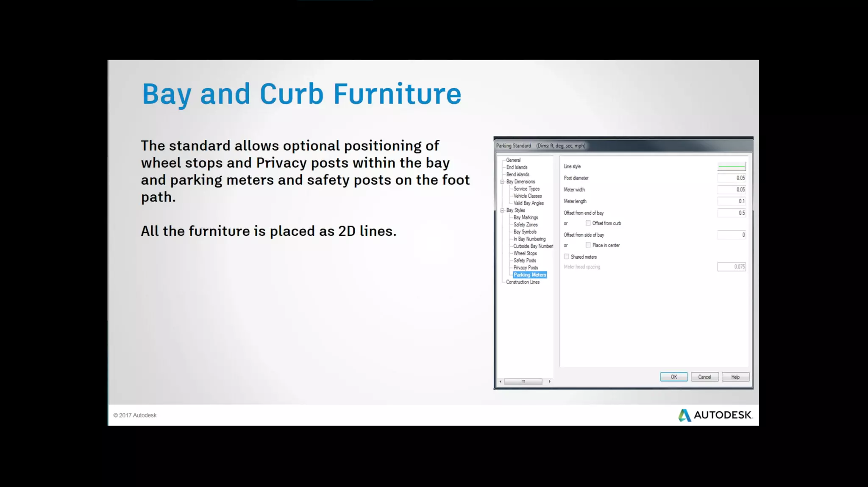Collapse the Bay Dimensions tree node
Screen dimensions: 868x487
[502, 182]
